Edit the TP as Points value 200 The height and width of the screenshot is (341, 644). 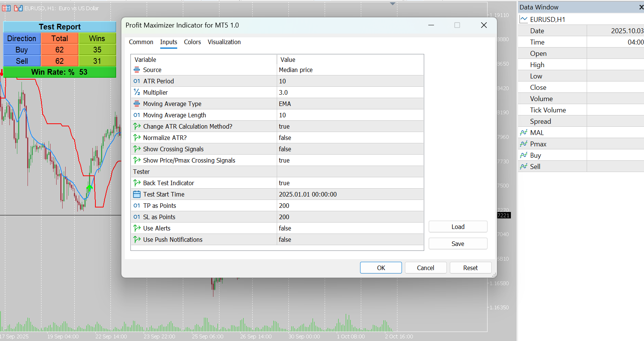click(350, 206)
